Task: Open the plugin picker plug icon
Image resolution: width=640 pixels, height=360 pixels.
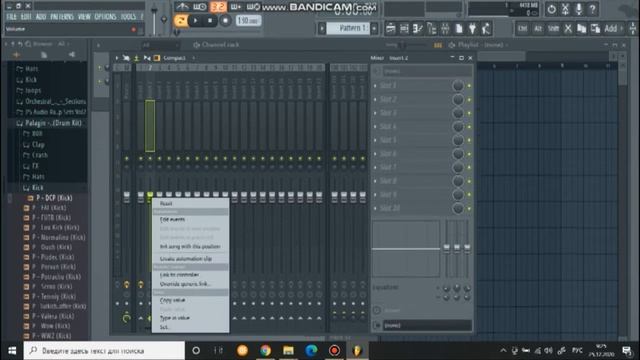Action: pyautogui.click(x=472, y=28)
